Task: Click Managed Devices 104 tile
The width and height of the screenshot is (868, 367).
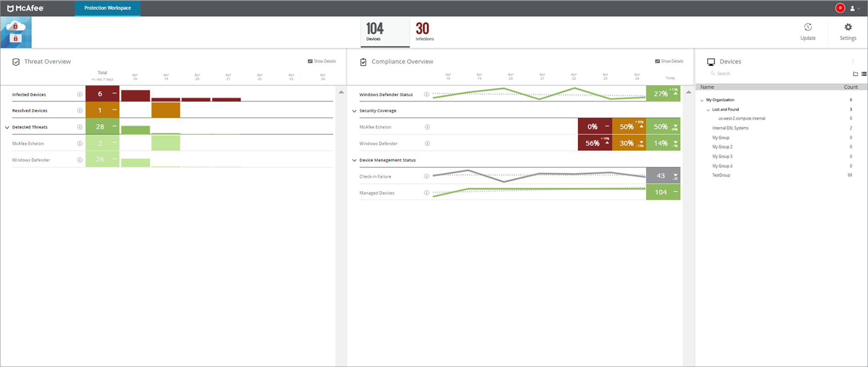Action: point(663,192)
